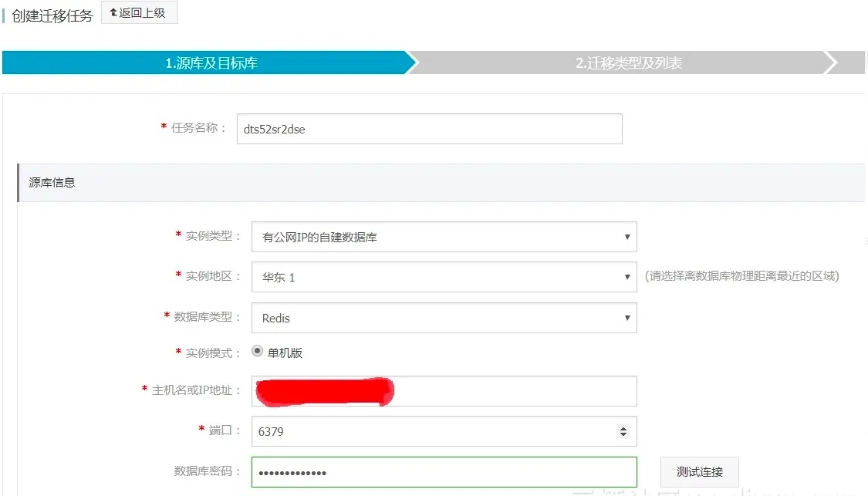Image resolution: width=868 pixels, height=496 pixels.
Task: Click the hint text 请选择离数据库物理距离最近的区域
Action: point(741,275)
